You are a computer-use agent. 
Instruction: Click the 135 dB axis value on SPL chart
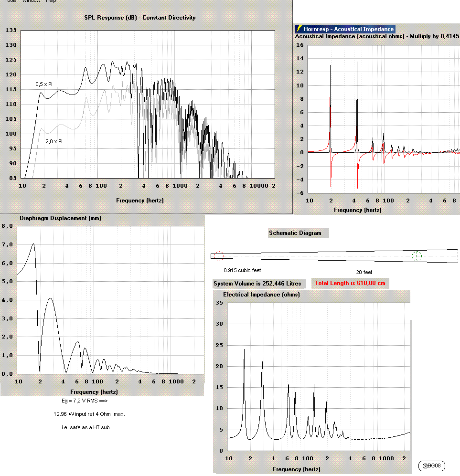tap(11, 30)
